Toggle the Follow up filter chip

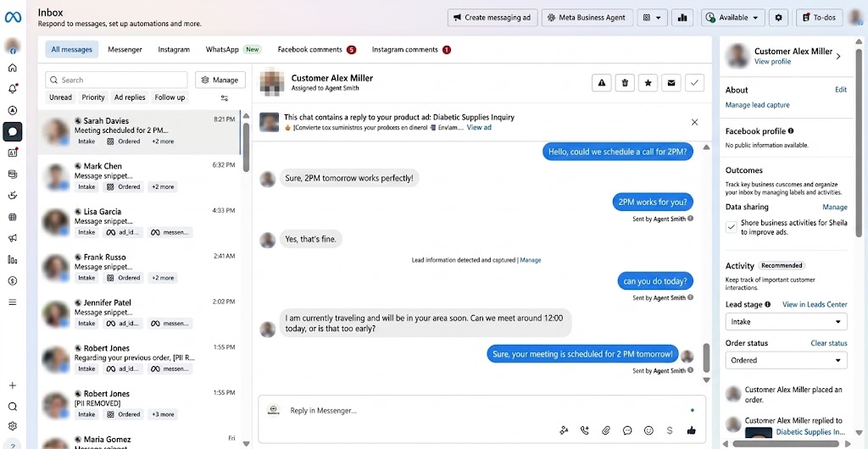tap(170, 97)
